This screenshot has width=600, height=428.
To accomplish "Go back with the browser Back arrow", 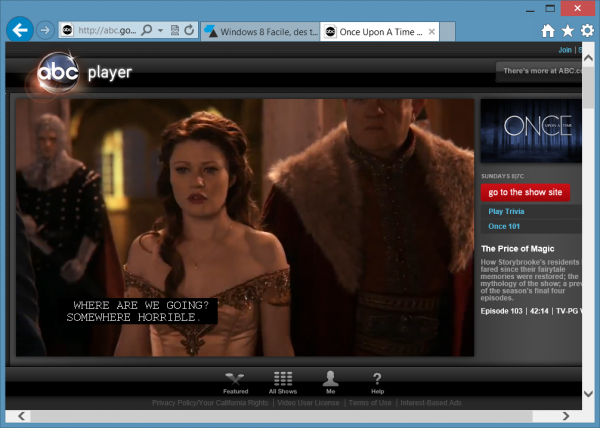I will click(x=20, y=29).
